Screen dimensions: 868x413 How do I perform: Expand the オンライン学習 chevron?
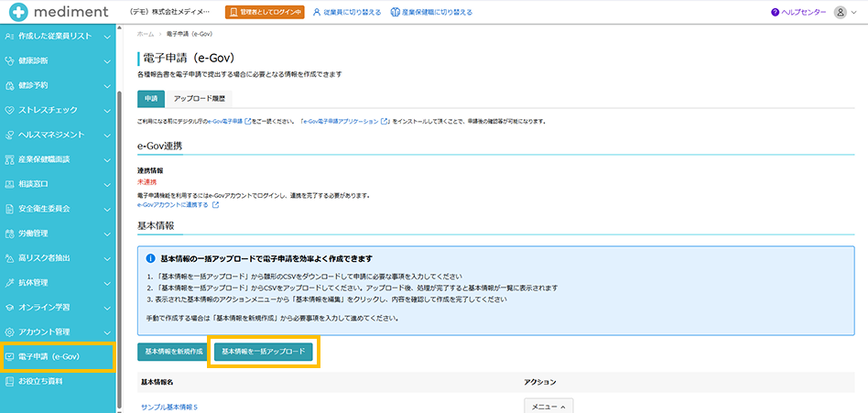[x=107, y=307]
